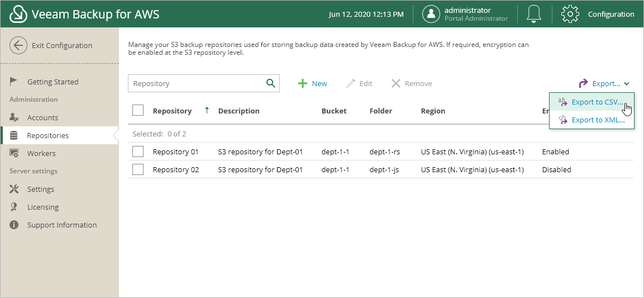Screen dimensions: 644x298
Task: Sort by Repository column header
Action: coord(172,111)
